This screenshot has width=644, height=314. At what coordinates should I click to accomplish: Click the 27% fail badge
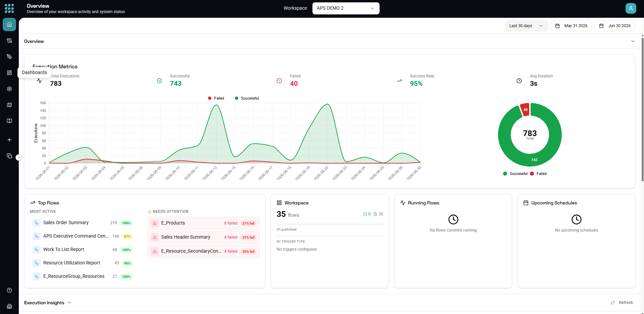(x=248, y=223)
